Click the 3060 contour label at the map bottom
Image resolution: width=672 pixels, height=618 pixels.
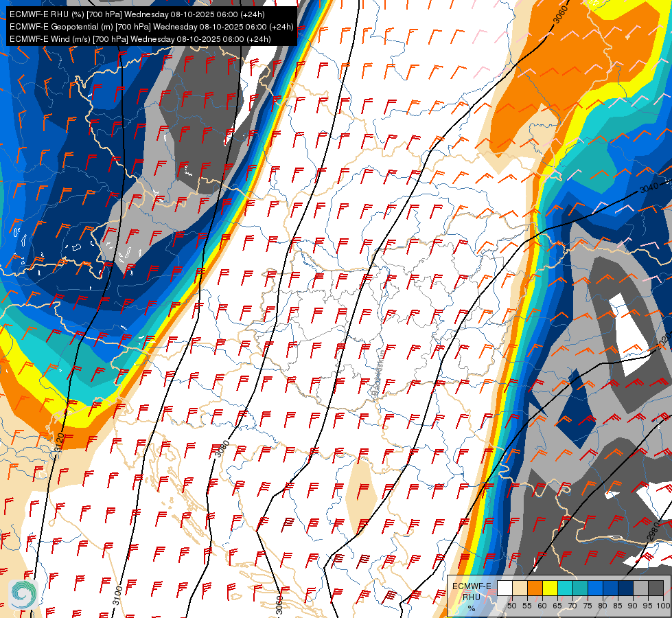point(279,605)
